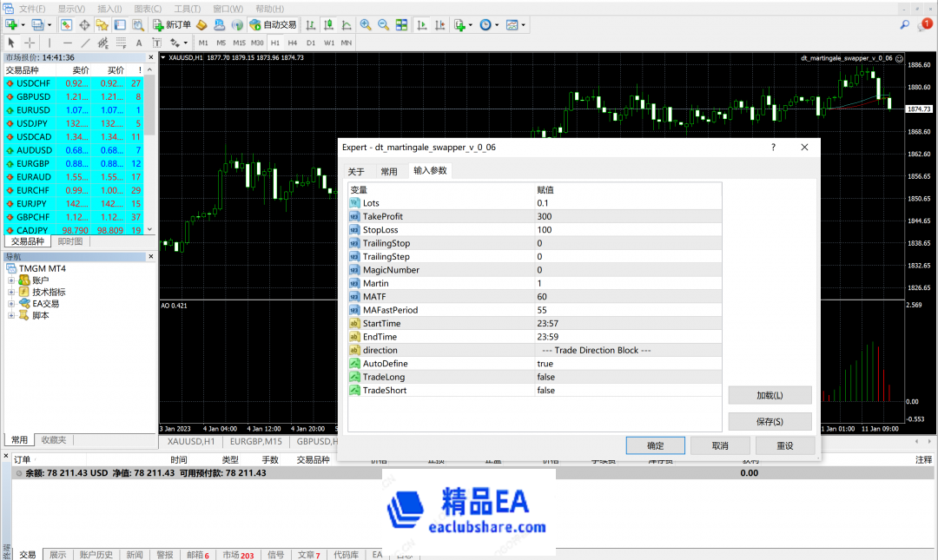Open a New Order (新订单)
The image size is (938, 560).
coord(180,24)
